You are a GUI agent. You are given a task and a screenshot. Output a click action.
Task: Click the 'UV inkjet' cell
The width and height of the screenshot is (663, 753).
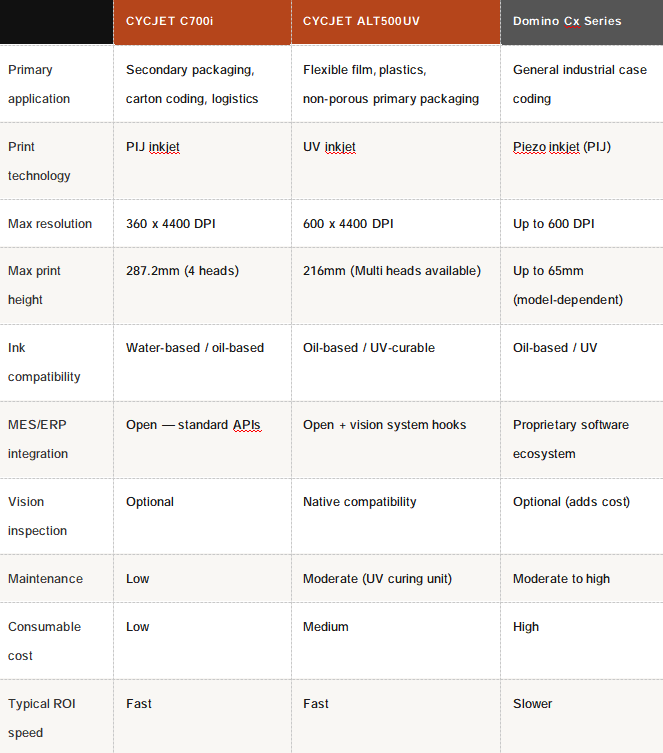(x=329, y=147)
